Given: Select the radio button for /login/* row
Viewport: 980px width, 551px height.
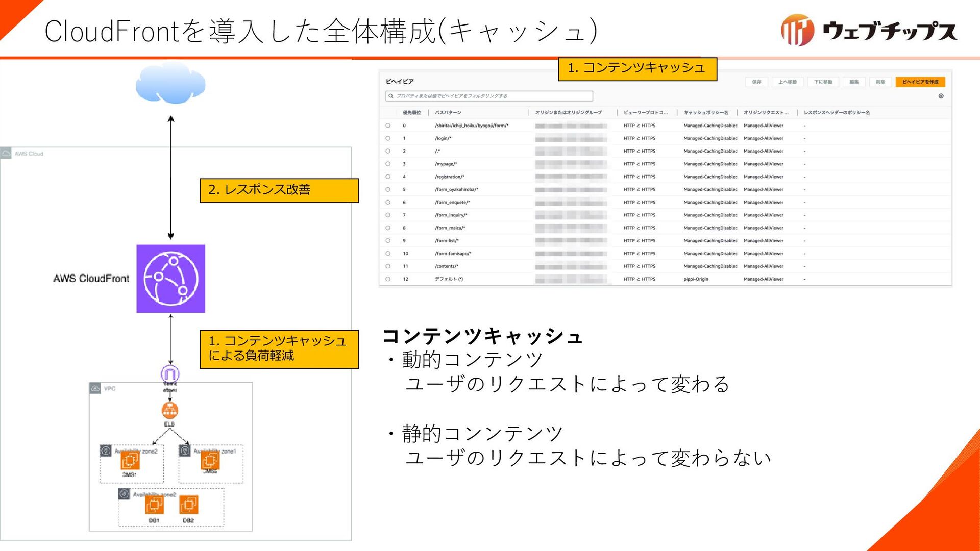Looking at the screenshot, I should [x=388, y=138].
